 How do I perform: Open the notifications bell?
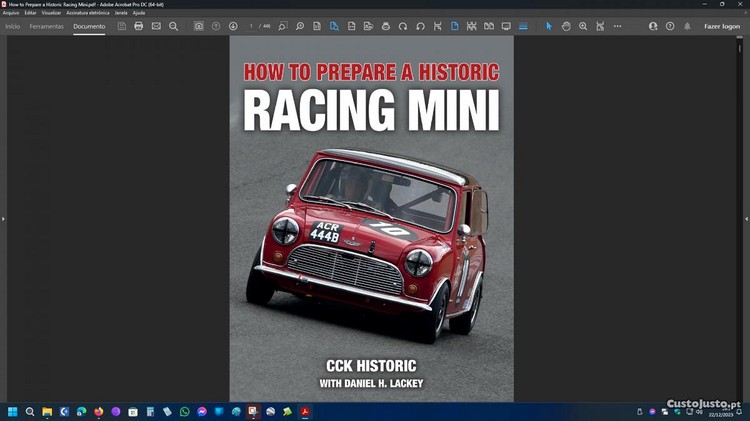point(687,26)
